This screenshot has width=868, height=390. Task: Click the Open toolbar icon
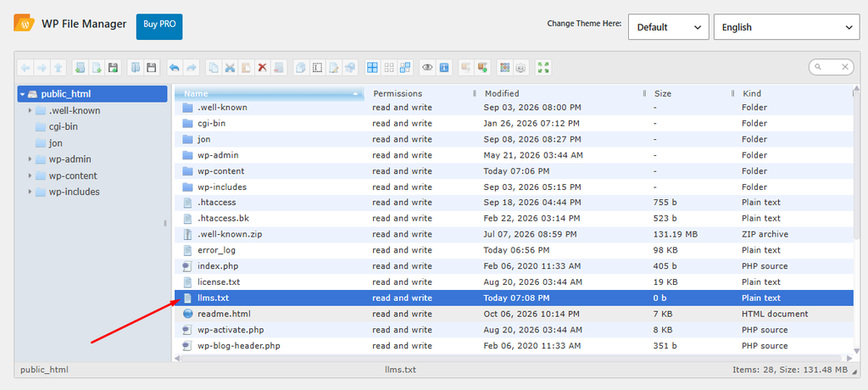click(135, 68)
